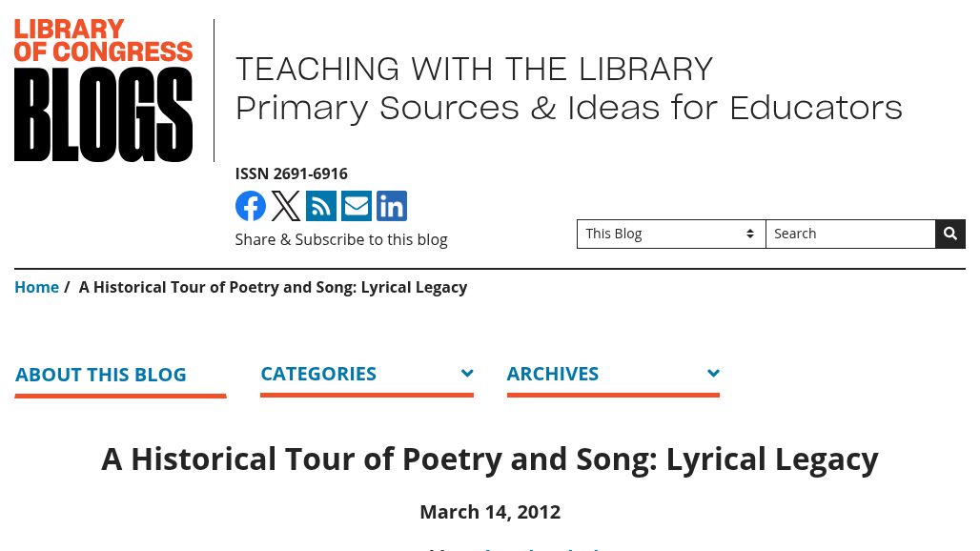Share the blog on X
This screenshot has width=980, height=551.
285,206
